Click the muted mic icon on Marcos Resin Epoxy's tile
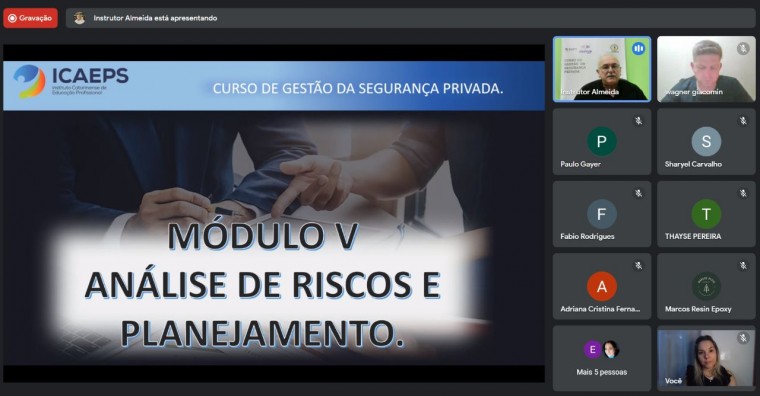This screenshot has width=760, height=396. (743, 265)
